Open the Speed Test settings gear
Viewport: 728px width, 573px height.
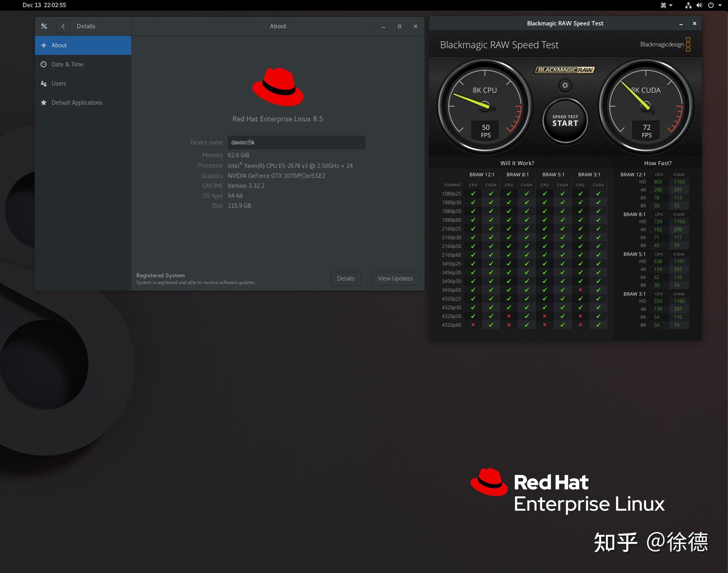[565, 85]
